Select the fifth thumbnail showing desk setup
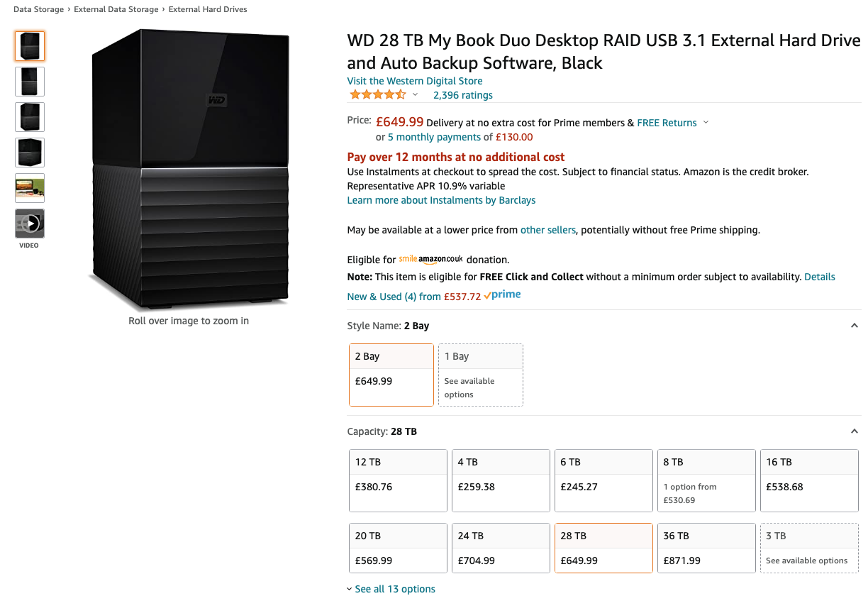 coord(30,188)
